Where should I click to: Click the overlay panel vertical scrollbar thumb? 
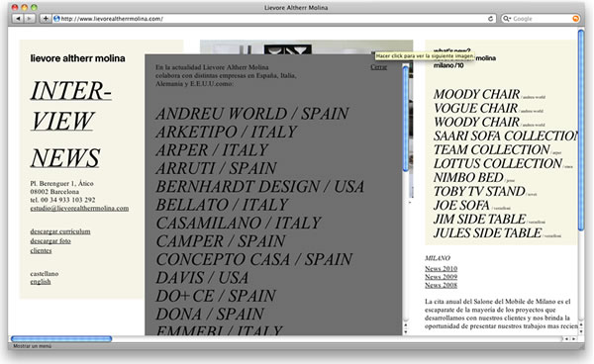pos(405,119)
